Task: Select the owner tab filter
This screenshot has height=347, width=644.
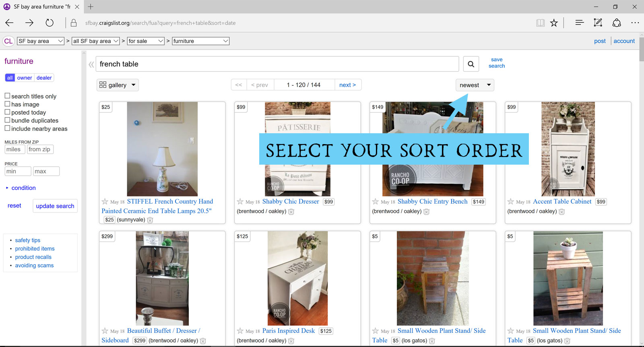Action: pos(25,78)
